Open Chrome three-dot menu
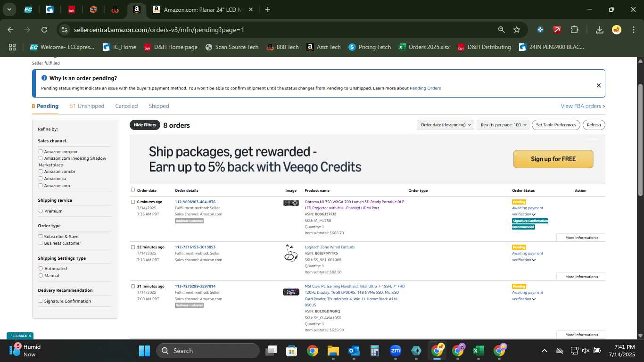This screenshot has width=644, height=362. (633, 30)
